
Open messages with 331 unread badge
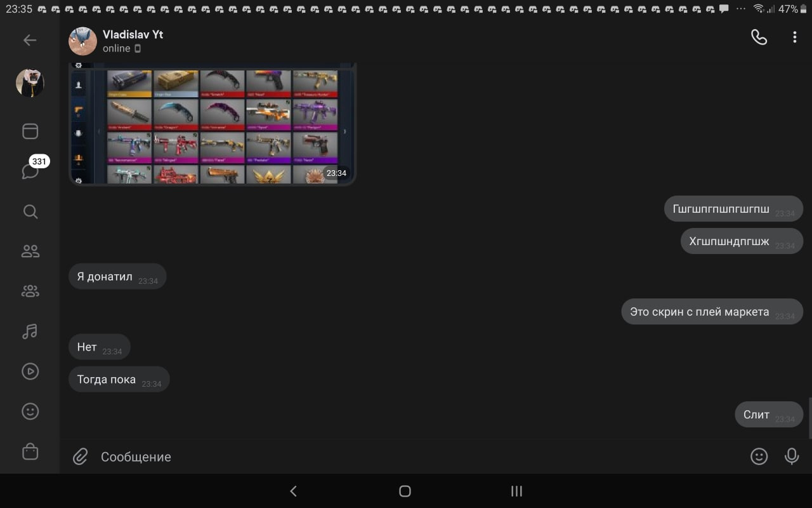pos(30,171)
